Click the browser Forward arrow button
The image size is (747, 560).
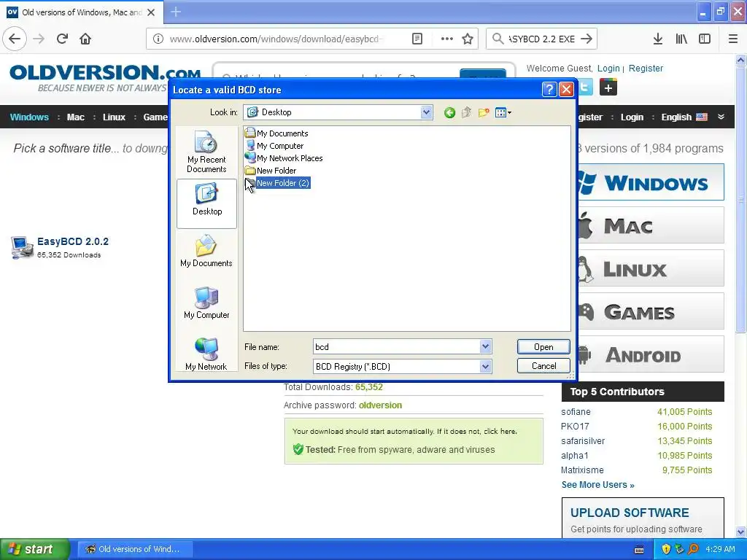click(x=39, y=39)
